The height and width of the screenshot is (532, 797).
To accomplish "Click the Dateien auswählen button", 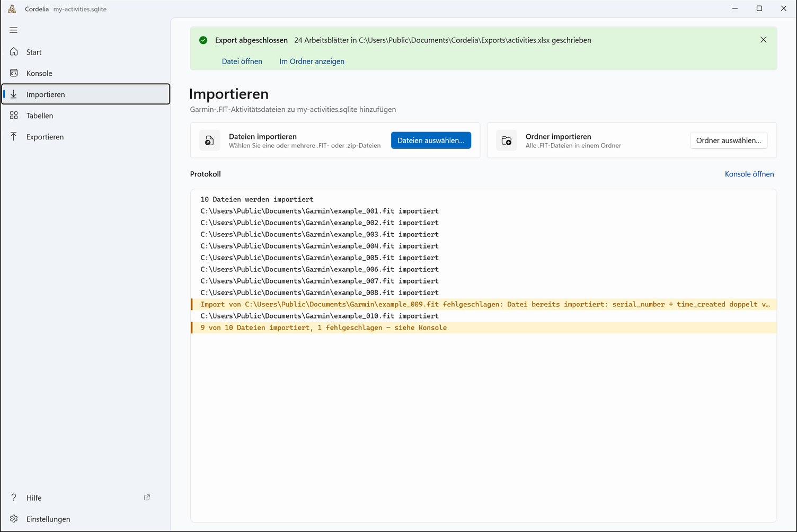I will [x=431, y=140].
